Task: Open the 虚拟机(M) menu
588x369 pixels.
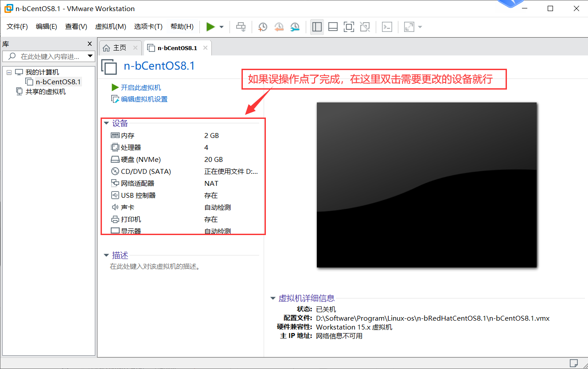Action: [x=111, y=27]
